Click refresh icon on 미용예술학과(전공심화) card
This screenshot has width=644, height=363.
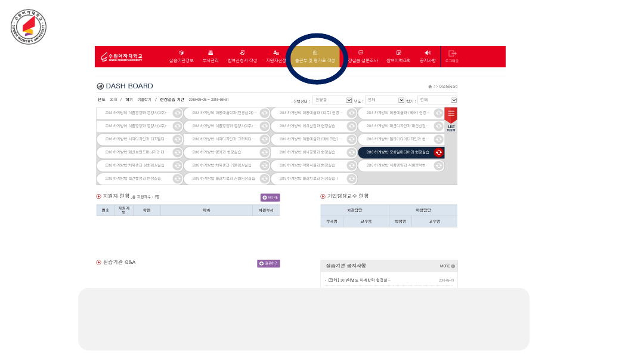pos(265,113)
